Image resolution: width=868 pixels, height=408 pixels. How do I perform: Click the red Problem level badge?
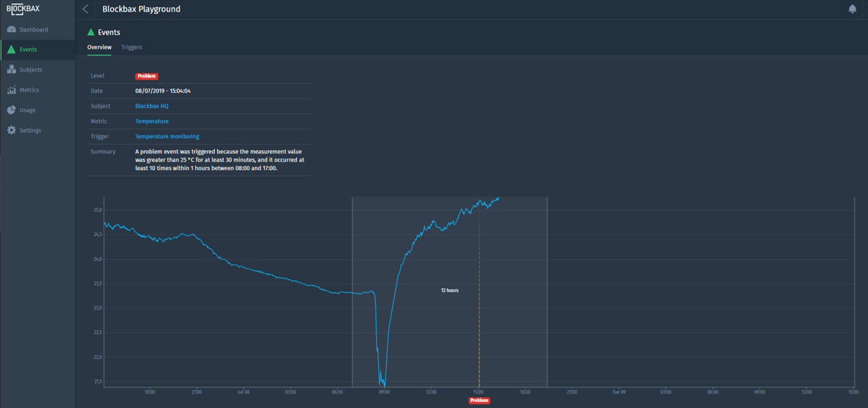[146, 76]
